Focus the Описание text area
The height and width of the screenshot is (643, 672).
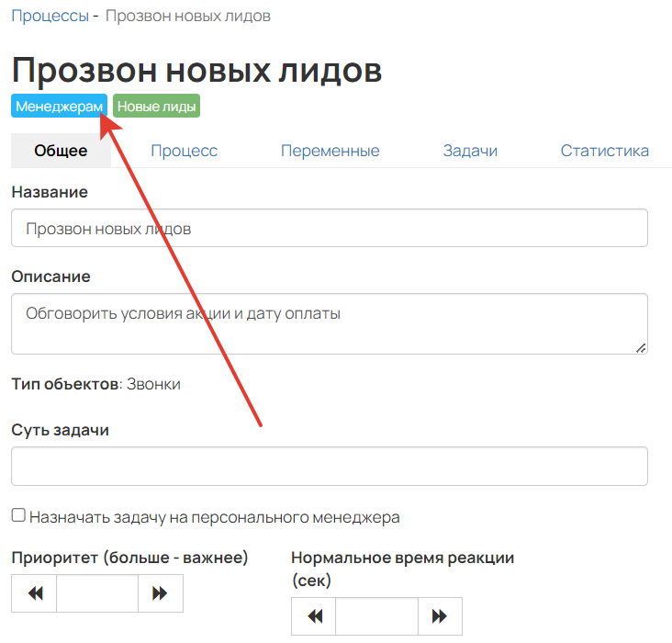[x=330, y=324]
